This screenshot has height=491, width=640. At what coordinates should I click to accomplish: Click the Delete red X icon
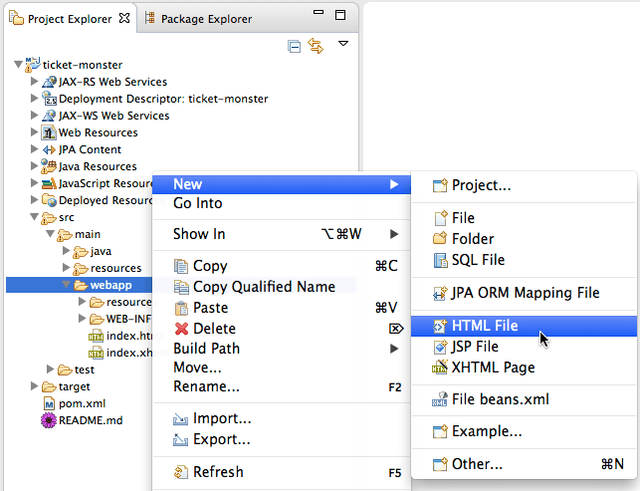point(181,329)
